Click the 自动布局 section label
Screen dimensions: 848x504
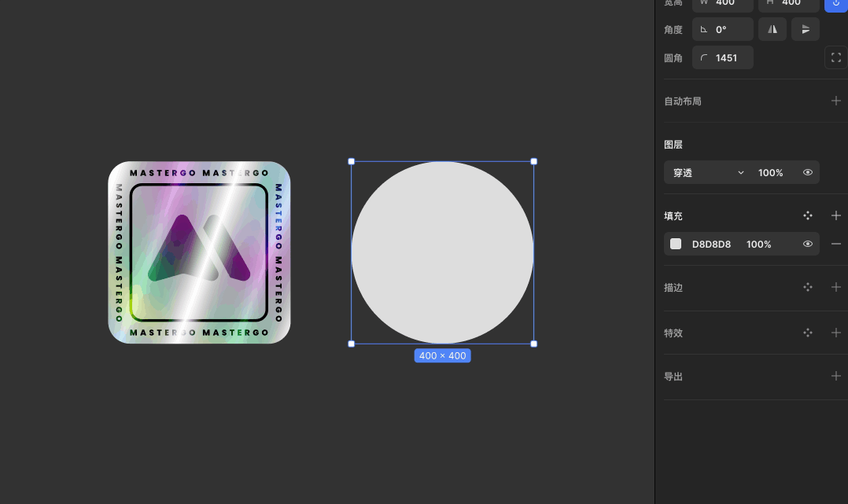coord(683,101)
